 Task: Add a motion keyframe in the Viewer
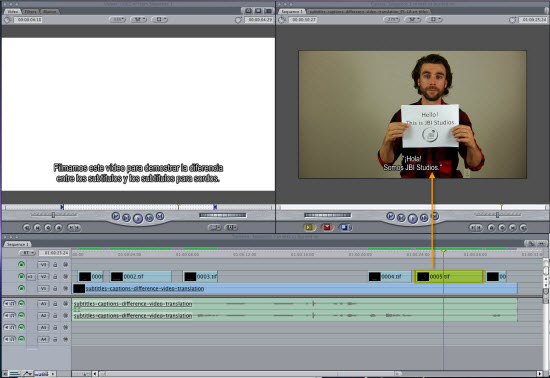click(48, 228)
